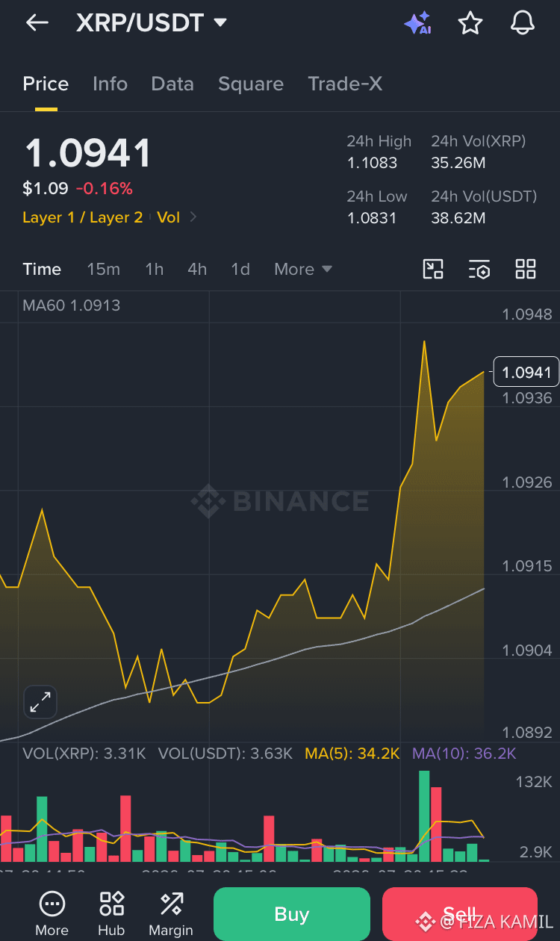Go back with the left arrow
This screenshot has height=941, width=560.
pyautogui.click(x=37, y=23)
